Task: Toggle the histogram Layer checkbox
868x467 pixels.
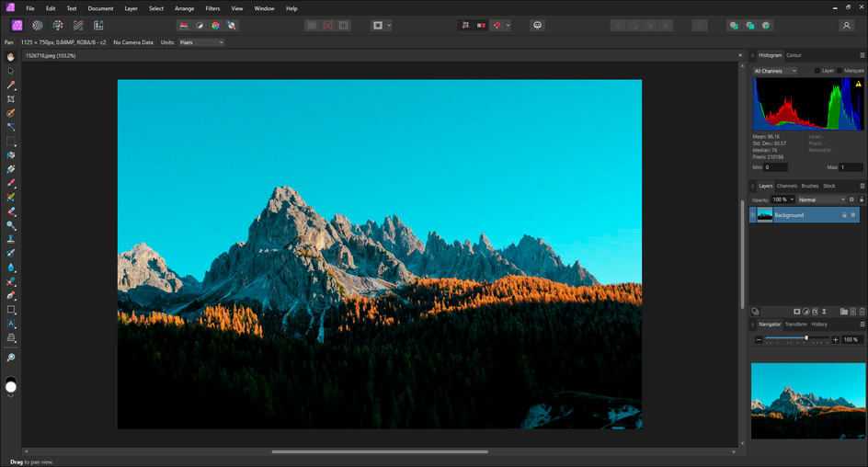Action: click(x=817, y=71)
